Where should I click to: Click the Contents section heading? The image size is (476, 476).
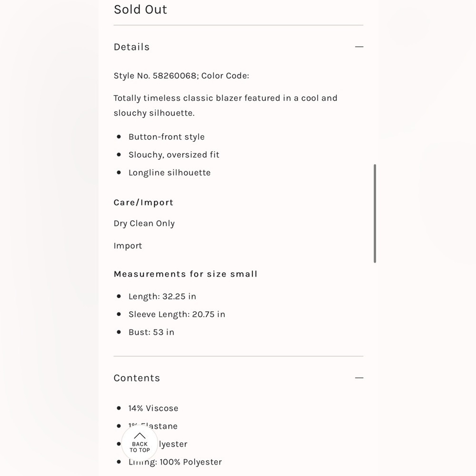click(x=137, y=378)
